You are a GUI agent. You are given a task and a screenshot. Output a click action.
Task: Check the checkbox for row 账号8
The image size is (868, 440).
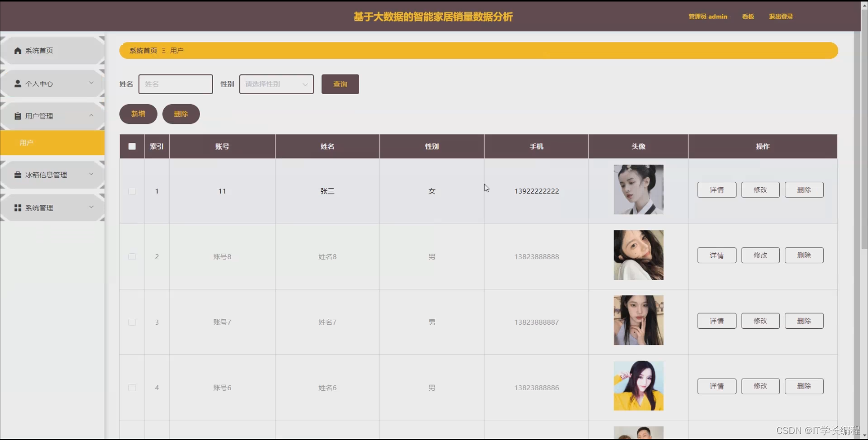(132, 257)
